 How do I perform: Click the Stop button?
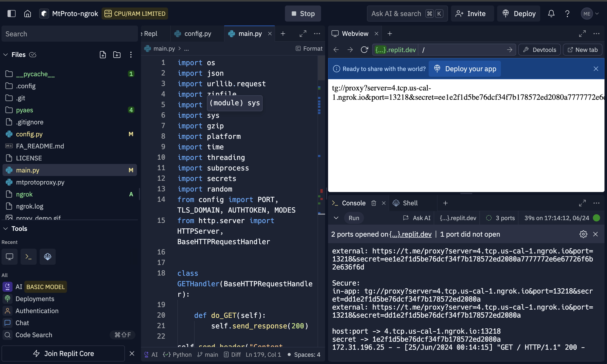[x=303, y=14]
